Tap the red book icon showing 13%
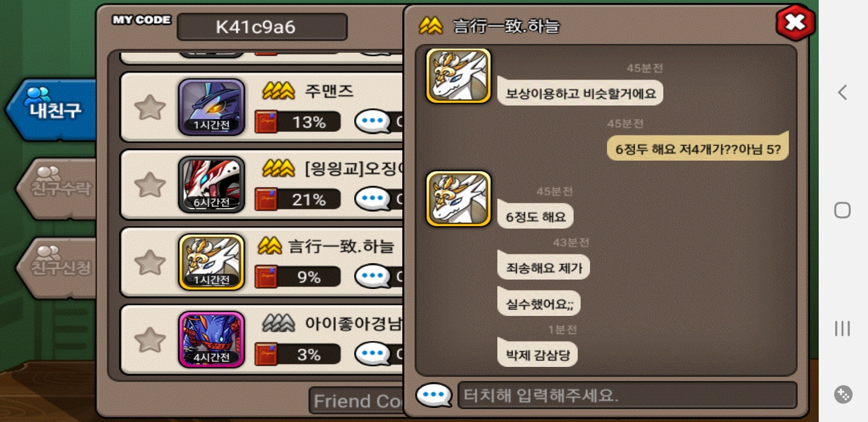The width and height of the screenshot is (868, 422). [x=266, y=122]
